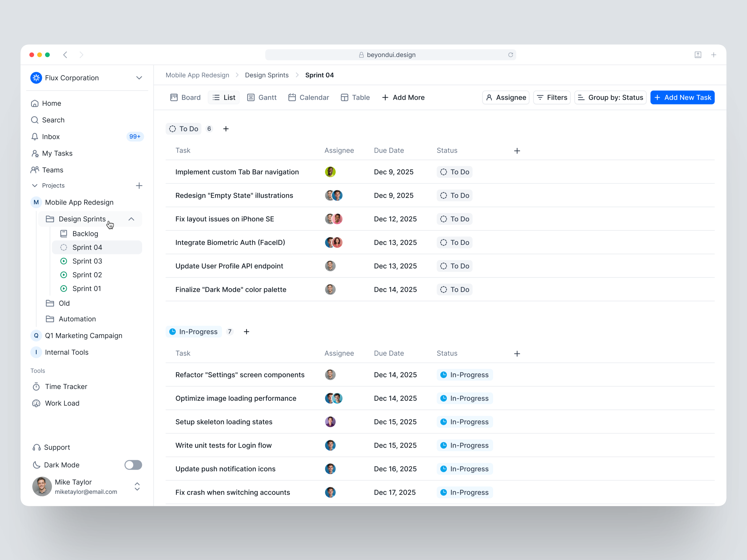
Task: Click the assignee avatar on Setup skeleton loading states
Action: [330, 422]
